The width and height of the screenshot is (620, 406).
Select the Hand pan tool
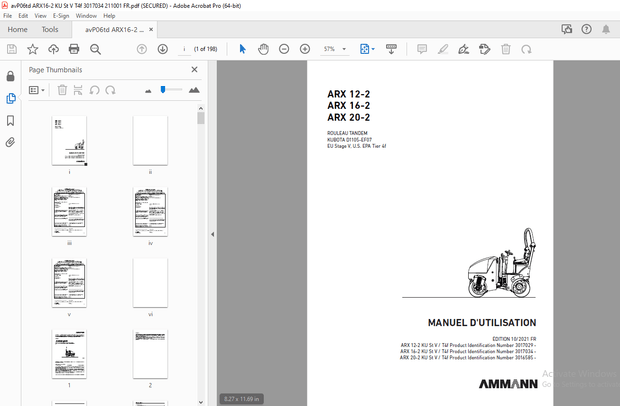263,49
